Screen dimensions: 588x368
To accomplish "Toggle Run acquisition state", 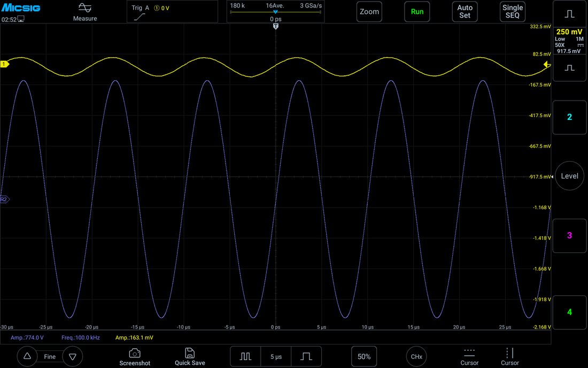I will [417, 12].
